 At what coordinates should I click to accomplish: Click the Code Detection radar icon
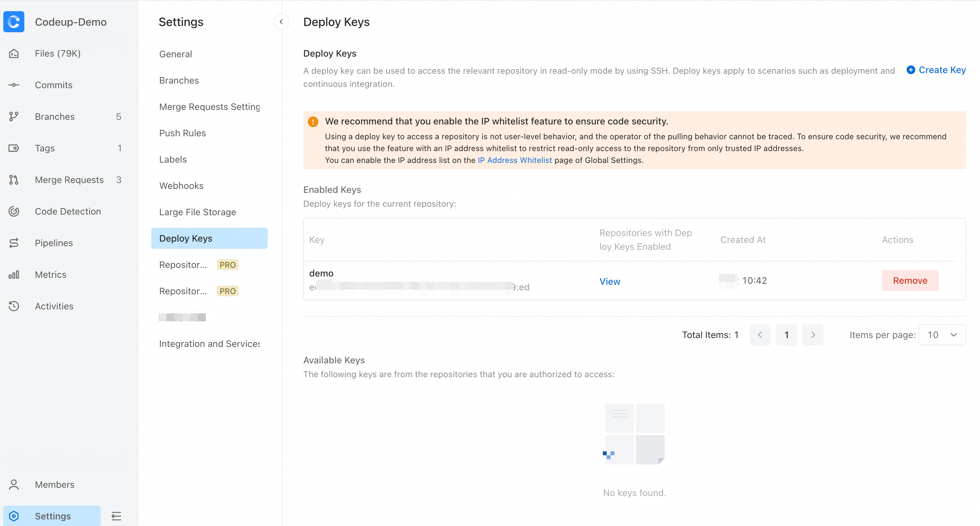click(x=14, y=211)
